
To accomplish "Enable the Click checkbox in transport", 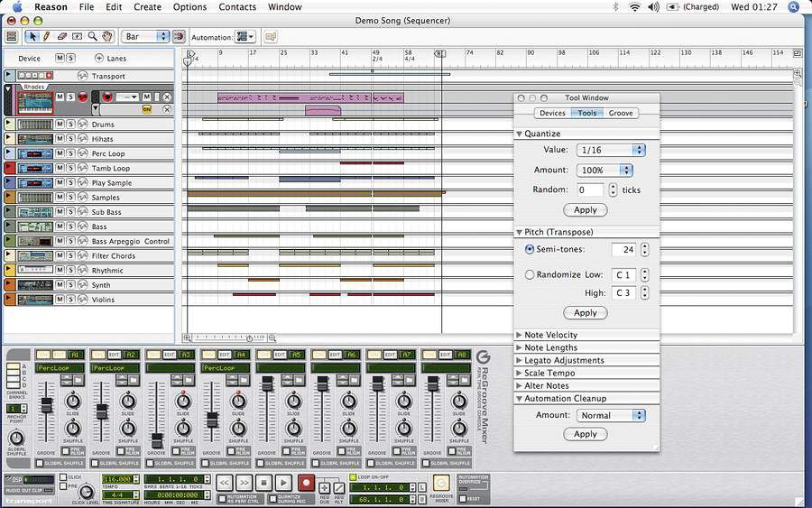I will pyautogui.click(x=63, y=477).
